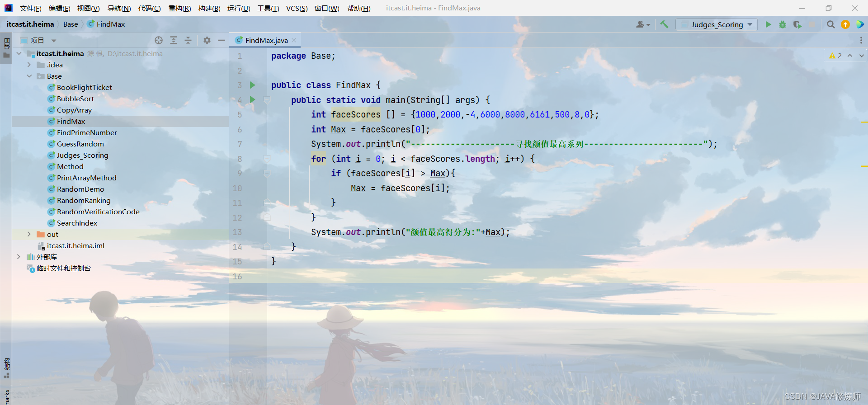Click the warnings indicator showing 2

(835, 56)
